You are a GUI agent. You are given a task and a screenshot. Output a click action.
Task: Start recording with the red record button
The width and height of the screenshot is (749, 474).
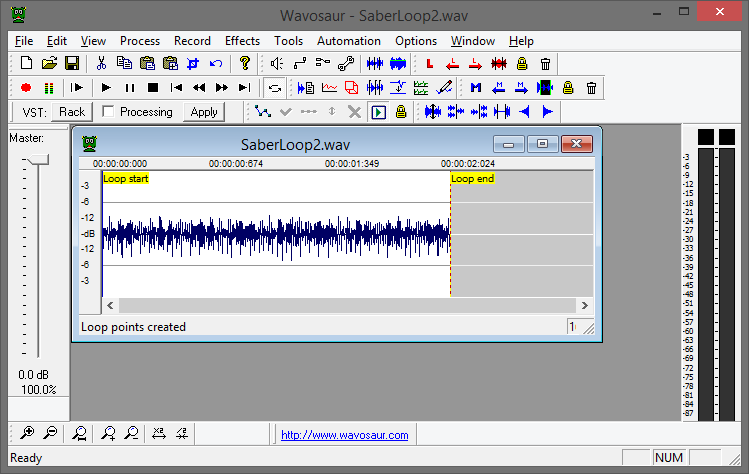26,87
